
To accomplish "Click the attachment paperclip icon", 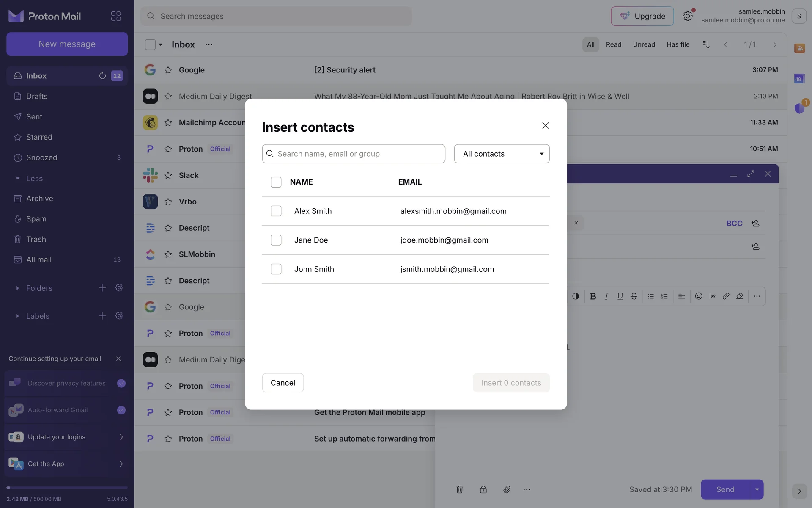I will coord(507,489).
